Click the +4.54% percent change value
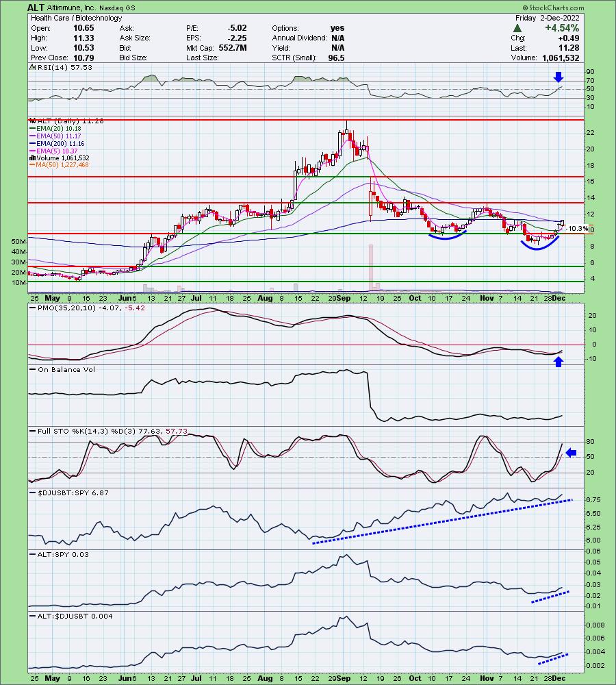616x685 pixels. point(562,28)
